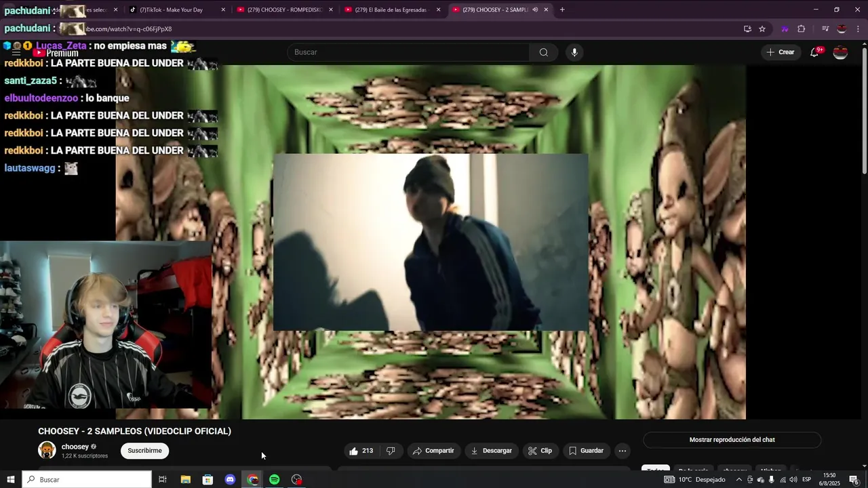Click the video player to pause
The image size is (868, 488).
point(431,242)
